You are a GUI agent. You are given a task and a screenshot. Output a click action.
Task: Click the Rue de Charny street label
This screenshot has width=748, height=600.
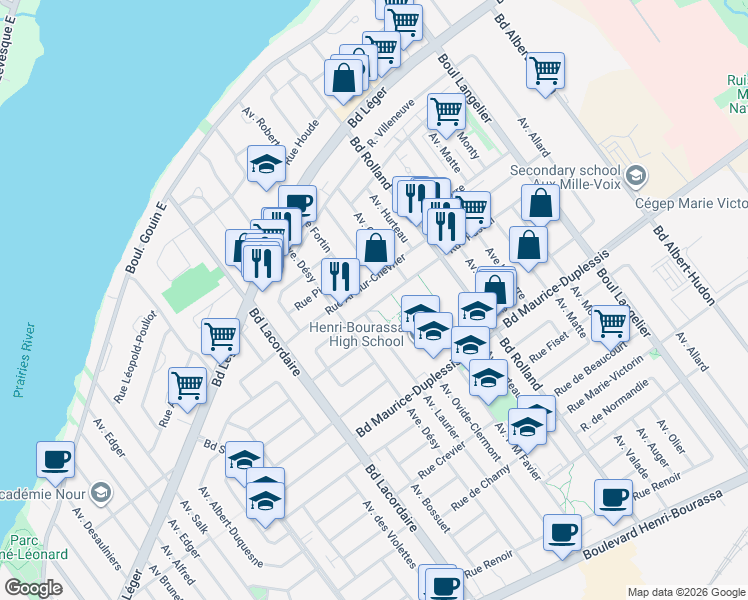(480, 486)
